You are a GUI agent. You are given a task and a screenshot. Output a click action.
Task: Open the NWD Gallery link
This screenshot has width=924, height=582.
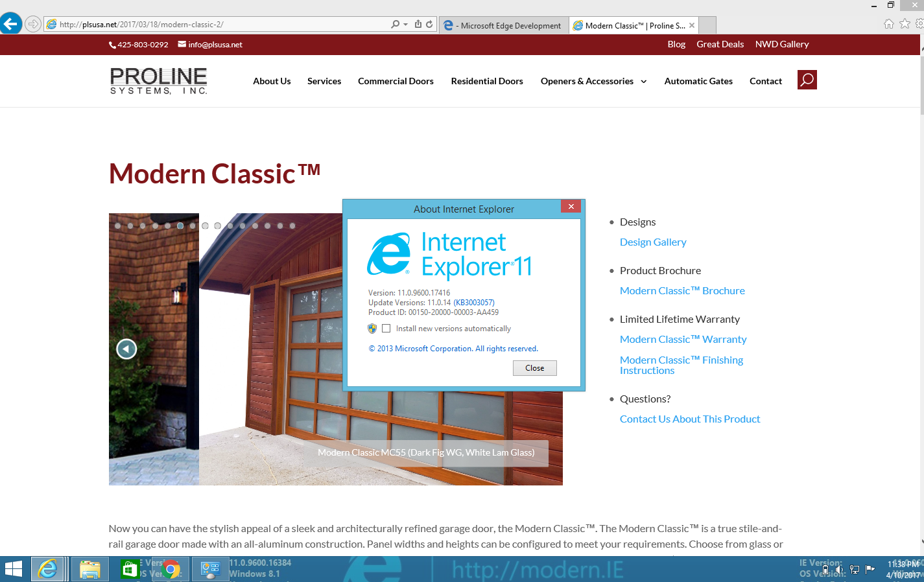[782, 44]
